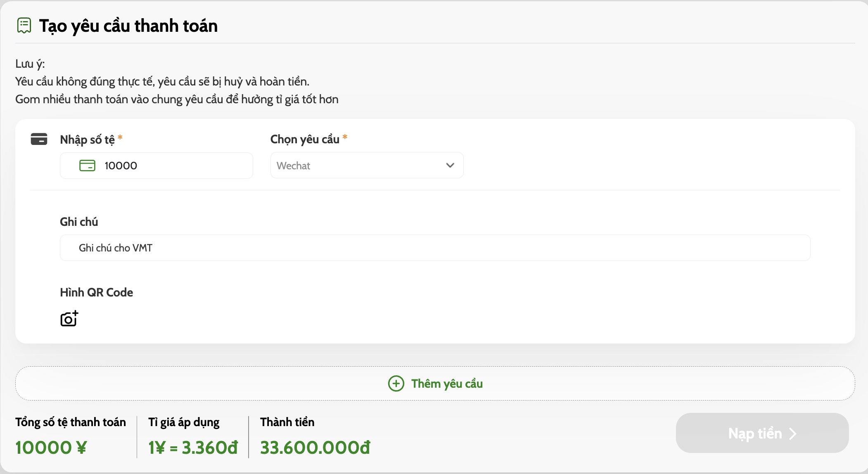This screenshot has width=868, height=474.
Task: Click the receipt icon beside the page title
Action: click(24, 26)
